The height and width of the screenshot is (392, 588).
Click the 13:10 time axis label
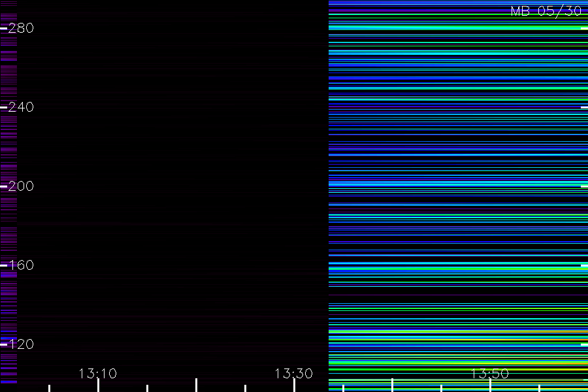pos(98,374)
